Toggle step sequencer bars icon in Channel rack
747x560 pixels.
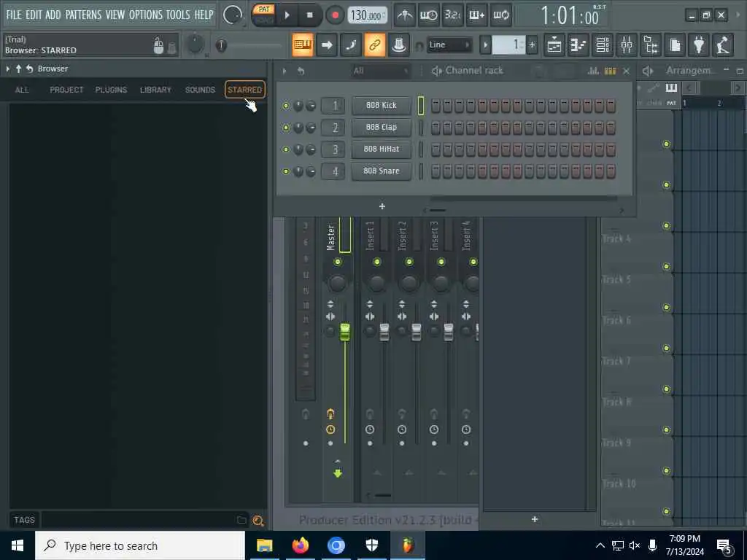pyautogui.click(x=611, y=71)
